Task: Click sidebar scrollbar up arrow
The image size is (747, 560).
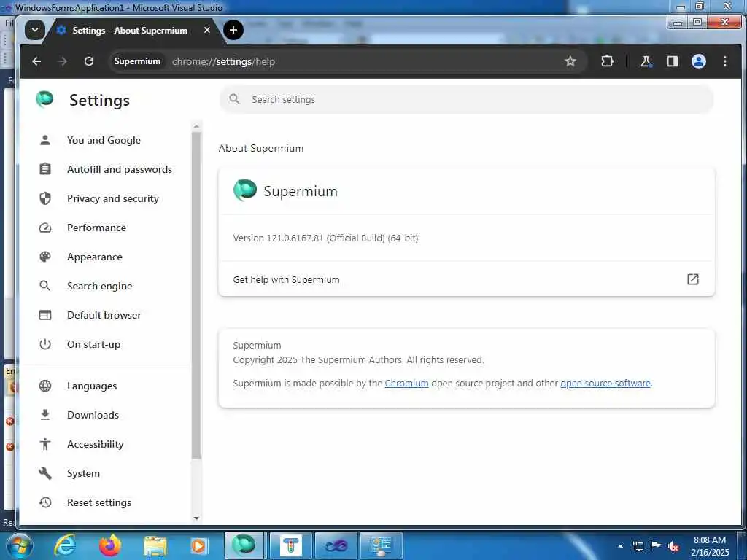Action: pos(196,127)
